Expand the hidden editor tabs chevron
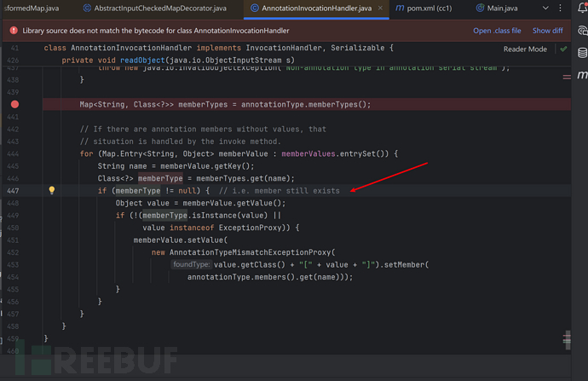The height and width of the screenshot is (381, 588). [x=545, y=8]
